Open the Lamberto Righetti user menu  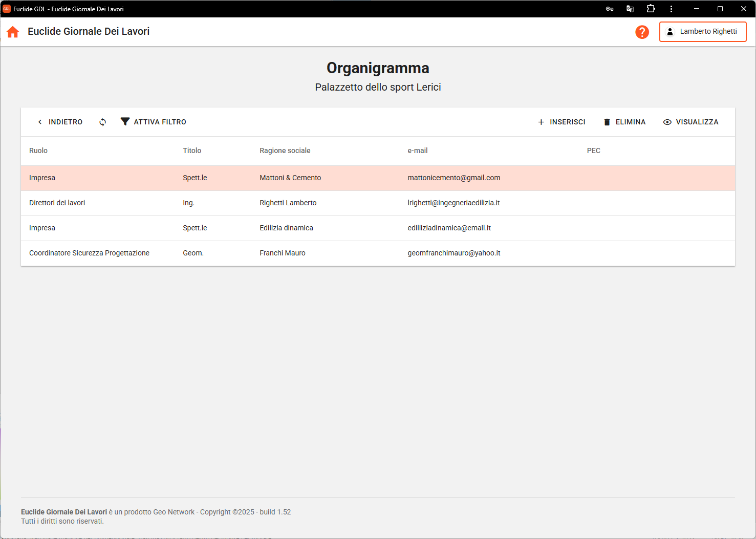702,32
